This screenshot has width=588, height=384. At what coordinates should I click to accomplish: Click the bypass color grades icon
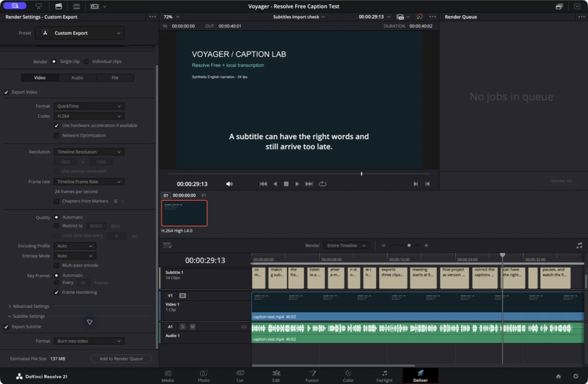419,17
